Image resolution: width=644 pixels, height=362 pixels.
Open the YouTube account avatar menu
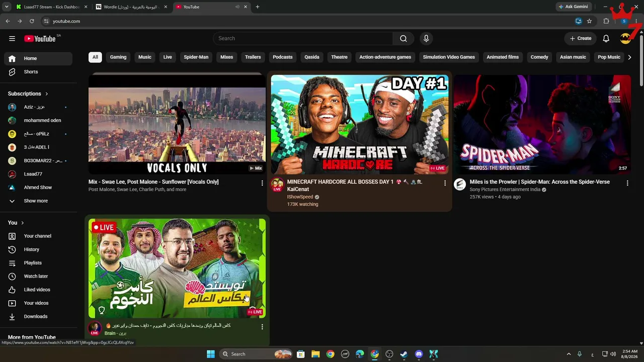(625, 39)
